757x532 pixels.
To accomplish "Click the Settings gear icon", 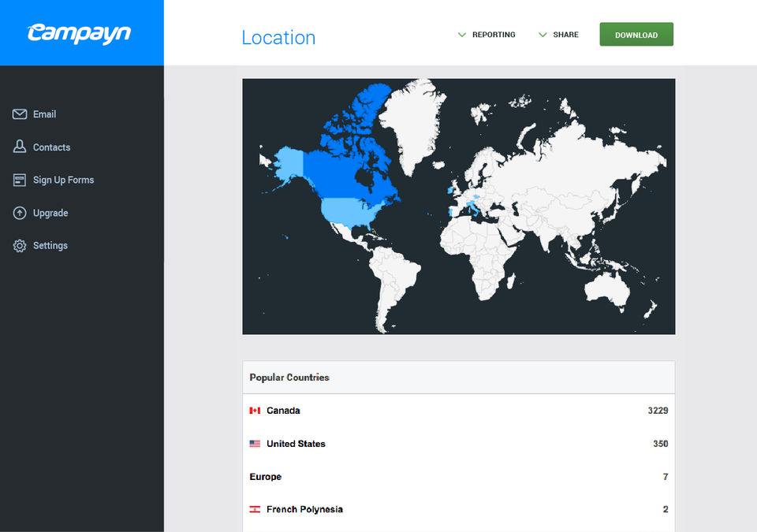I will point(20,246).
